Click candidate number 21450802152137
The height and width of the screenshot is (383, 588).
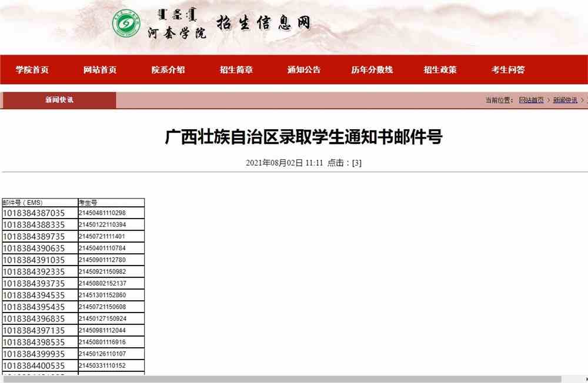pos(102,283)
